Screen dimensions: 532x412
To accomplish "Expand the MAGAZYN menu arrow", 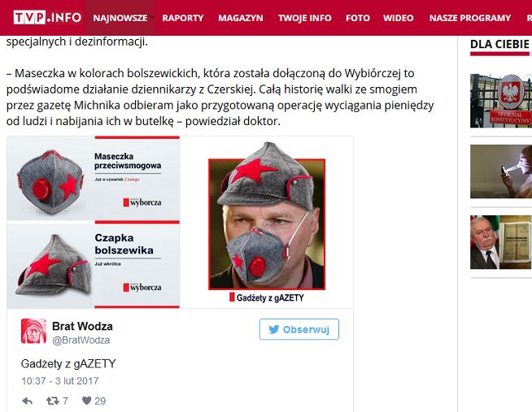I will pyautogui.click(x=267, y=17).
